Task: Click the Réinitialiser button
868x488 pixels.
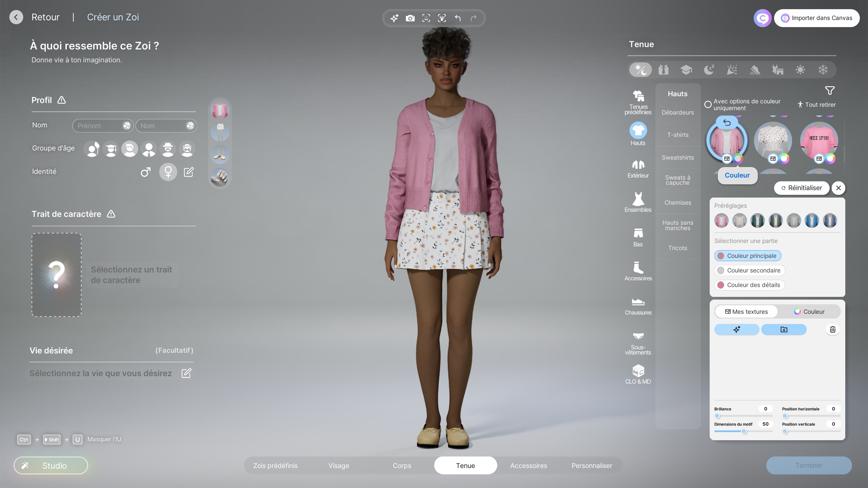Action: tap(802, 188)
